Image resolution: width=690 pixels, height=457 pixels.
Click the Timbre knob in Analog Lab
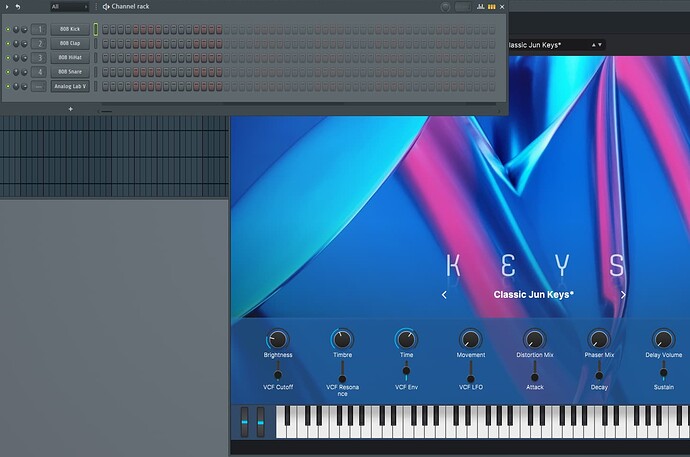pos(342,340)
